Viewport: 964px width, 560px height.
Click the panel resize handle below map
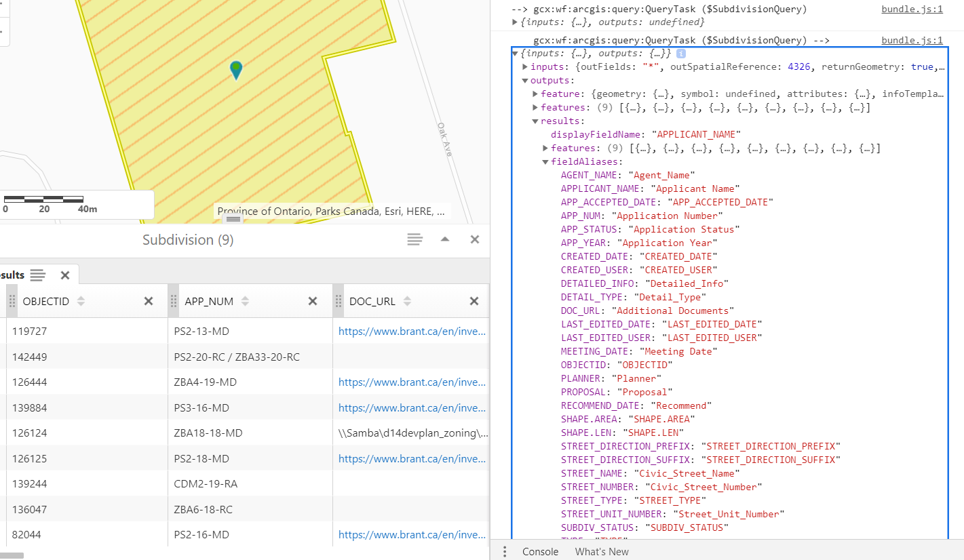click(233, 219)
